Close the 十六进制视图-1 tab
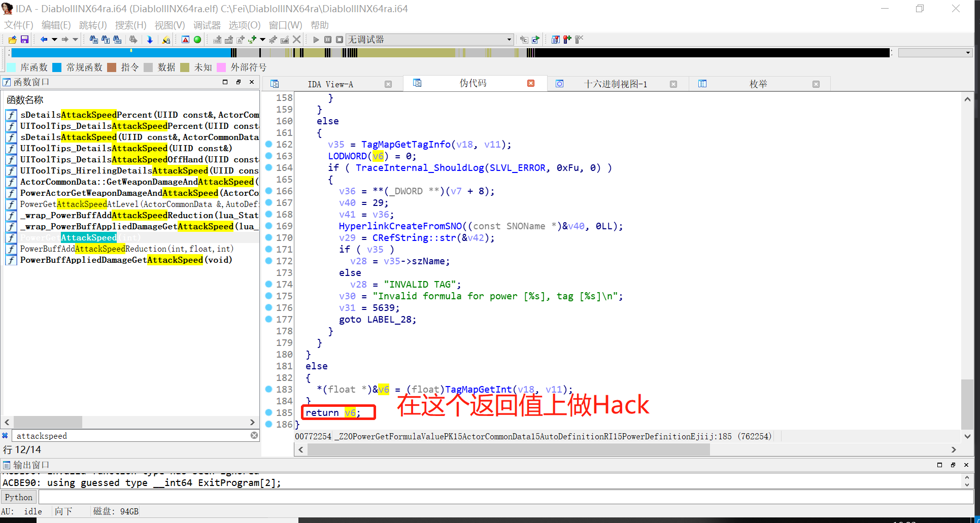Screen dimensions: 980x523 [x=673, y=84]
